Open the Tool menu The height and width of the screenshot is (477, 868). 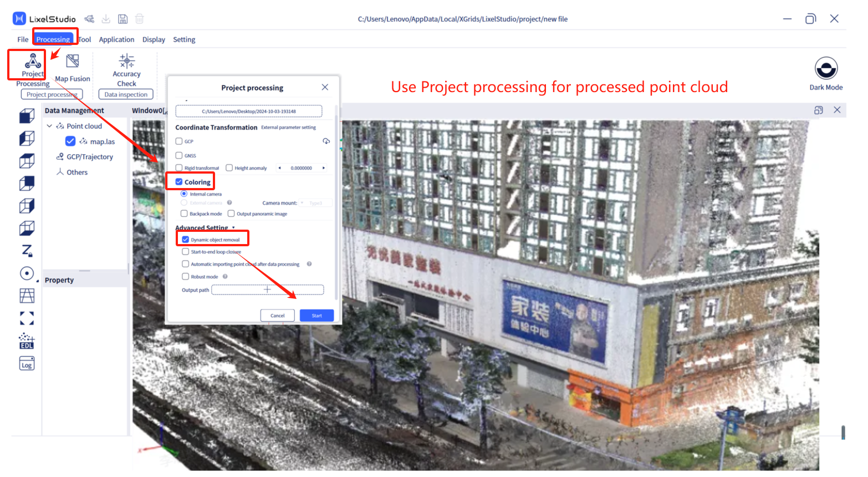point(85,39)
